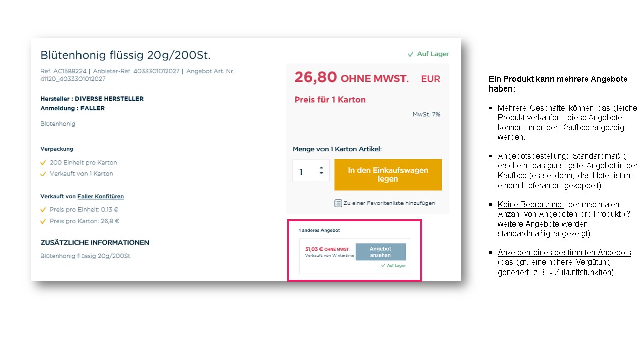Click the Blütenhonig flüssig product title

[125, 55]
